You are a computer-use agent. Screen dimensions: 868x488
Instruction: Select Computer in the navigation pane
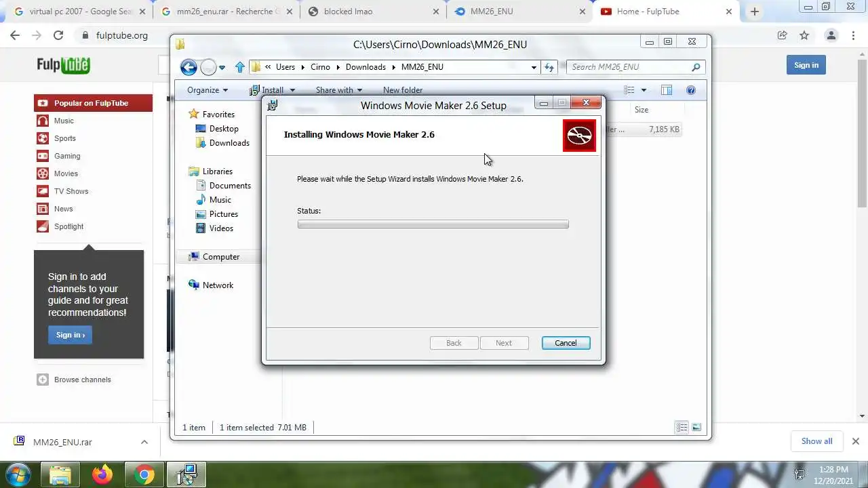[220, 257]
